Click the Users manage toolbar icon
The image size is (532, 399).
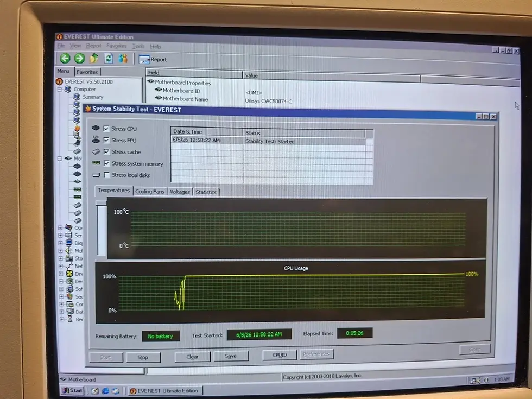[x=123, y=59]
